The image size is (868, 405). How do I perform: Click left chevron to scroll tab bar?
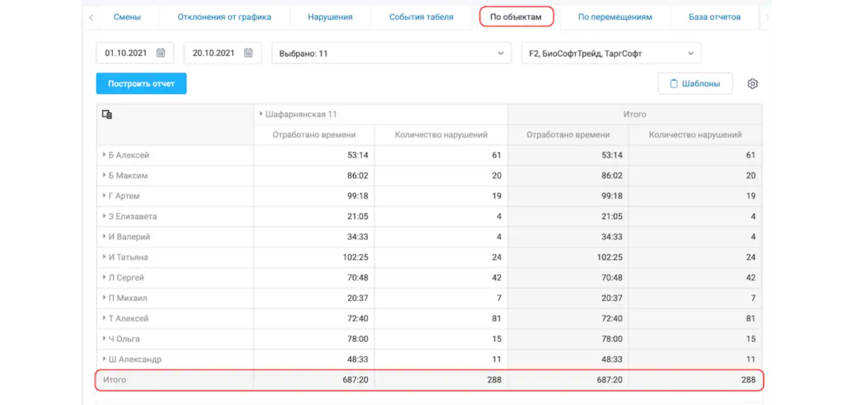point(91,17)
